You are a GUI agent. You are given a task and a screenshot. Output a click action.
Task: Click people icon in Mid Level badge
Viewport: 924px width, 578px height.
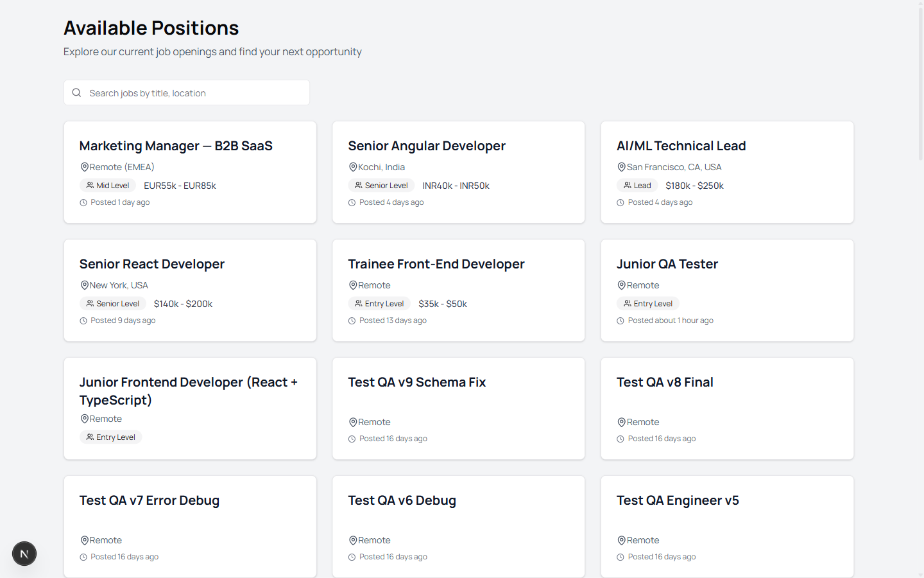click(90, 186)
